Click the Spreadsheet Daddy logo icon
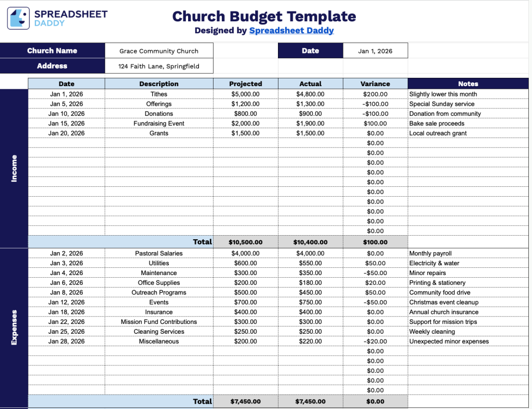The height and width of the screenshot is (409, 532). (19, 18)
